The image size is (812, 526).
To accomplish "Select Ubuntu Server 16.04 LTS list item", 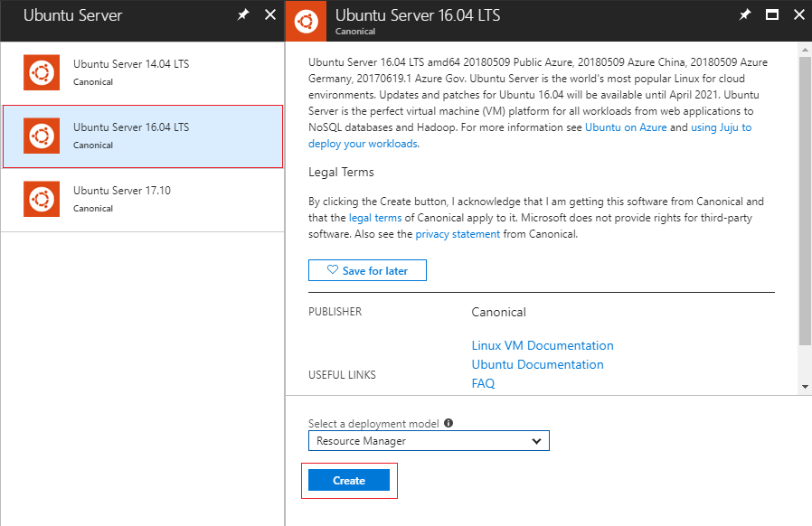I will 143,136.
